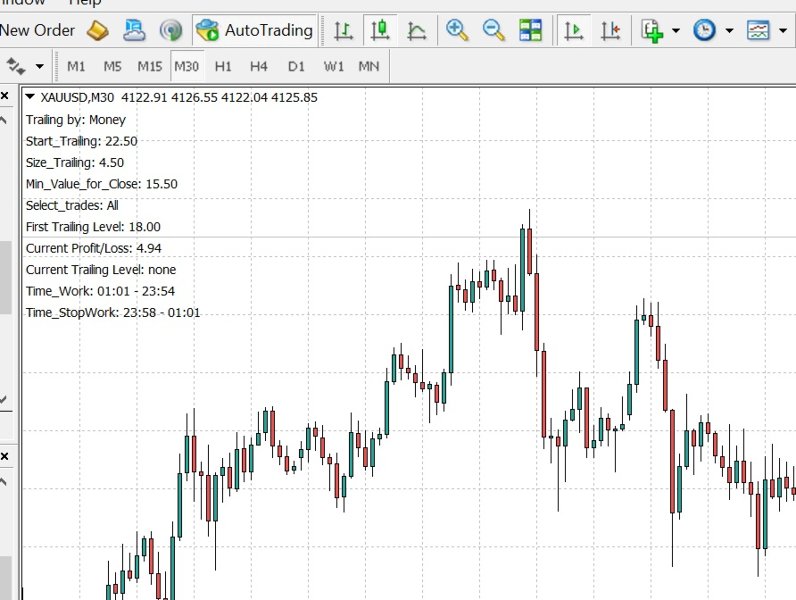Select the W1 timeframe
This screenshot has width=796, height=600.
coord(334,66)
